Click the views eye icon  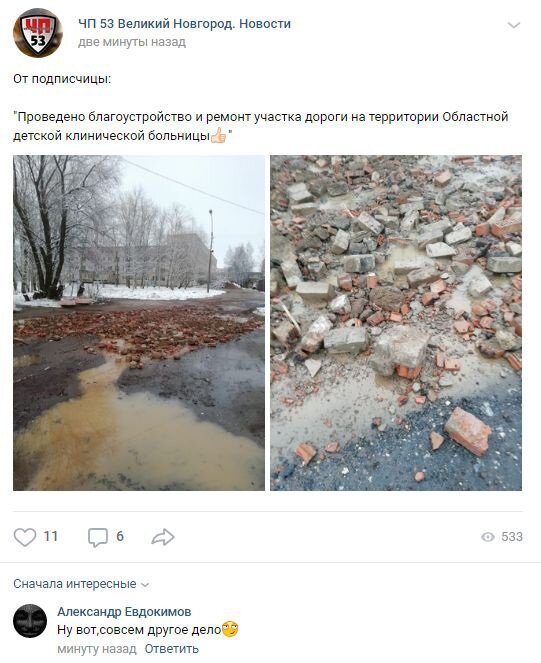coord(488,537)
